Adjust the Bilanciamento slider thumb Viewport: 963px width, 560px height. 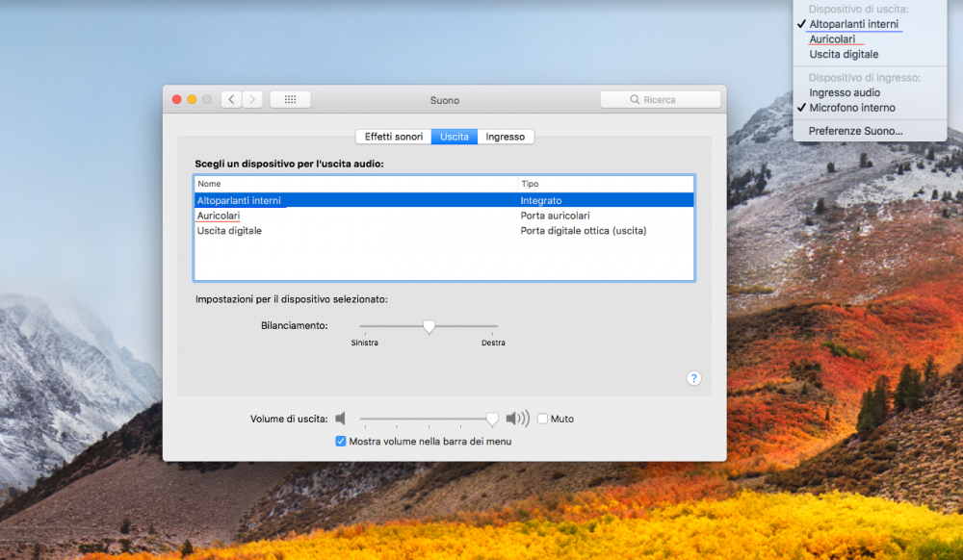pyautogui.click(x=429, y=326)
